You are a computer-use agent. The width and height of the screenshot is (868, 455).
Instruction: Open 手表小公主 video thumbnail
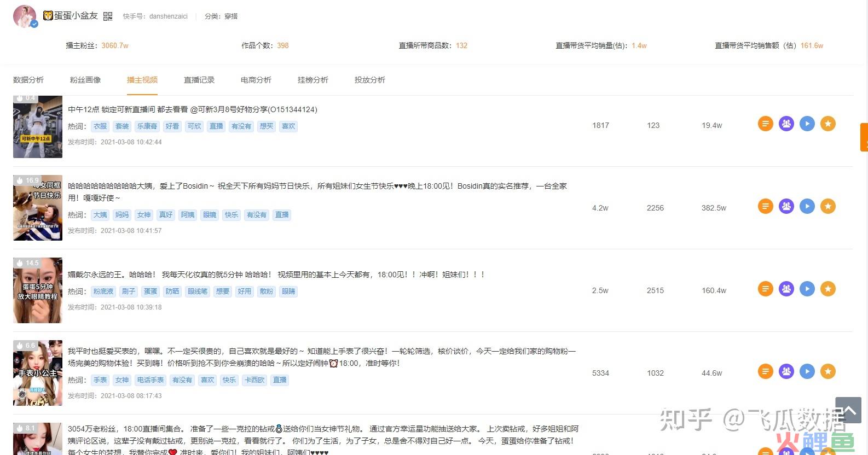38,373
